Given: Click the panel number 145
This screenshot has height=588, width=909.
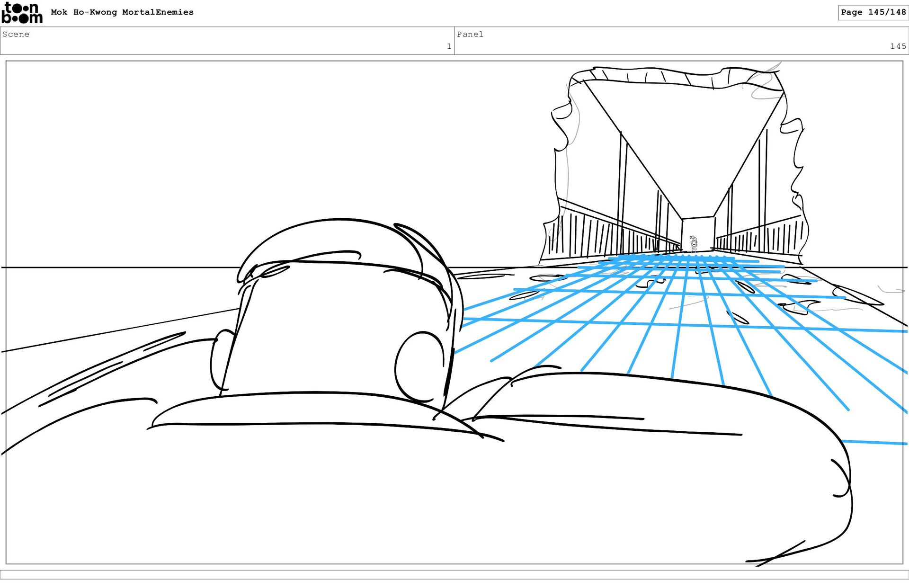Looking at the screenshot, I should (898, 46).
